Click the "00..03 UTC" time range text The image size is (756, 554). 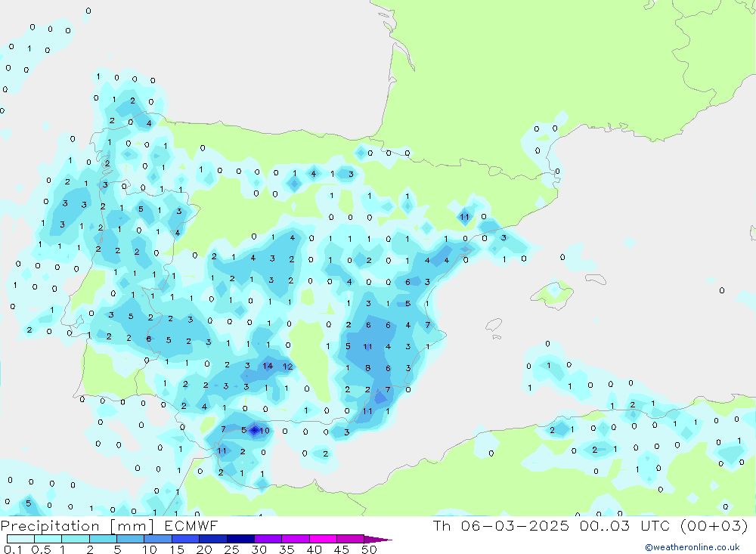[x=625, y=525]
